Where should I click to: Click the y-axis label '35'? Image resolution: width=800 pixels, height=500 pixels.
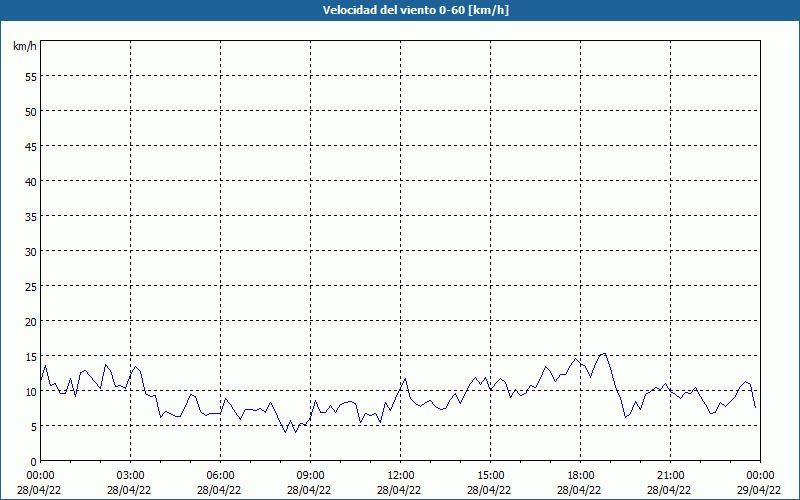point(31,216)
